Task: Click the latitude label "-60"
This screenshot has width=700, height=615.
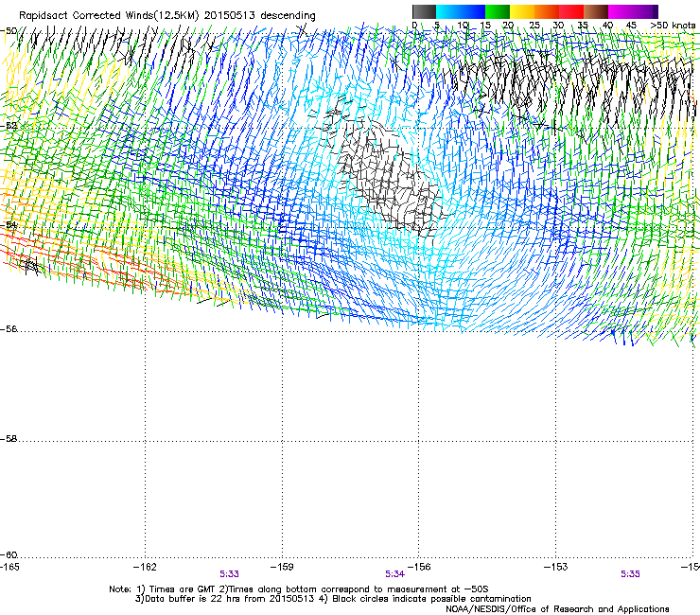Action: coord(9,554)
